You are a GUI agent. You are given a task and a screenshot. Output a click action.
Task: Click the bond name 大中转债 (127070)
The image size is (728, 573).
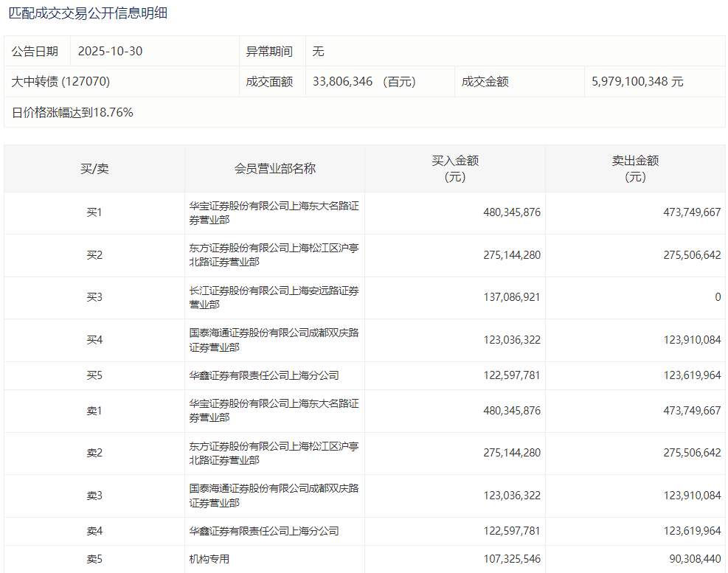(60, 82)
